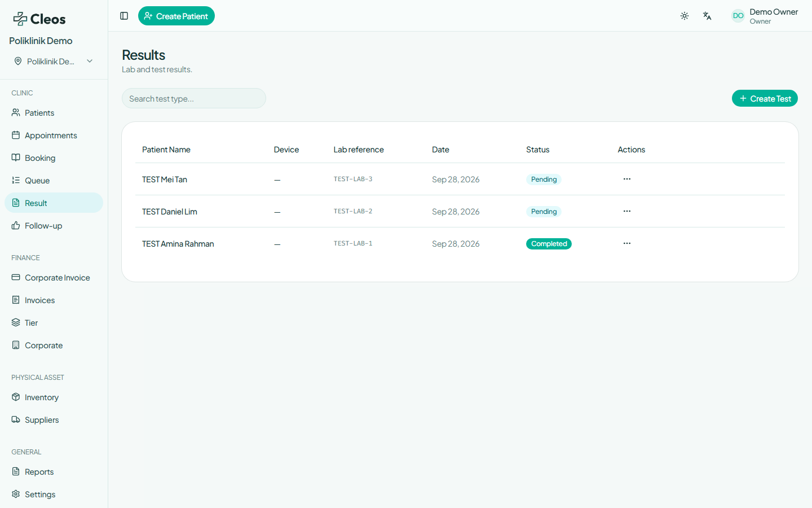812x508 pixels.
Task: Click the Reports file icon
Action: (16, 471)
